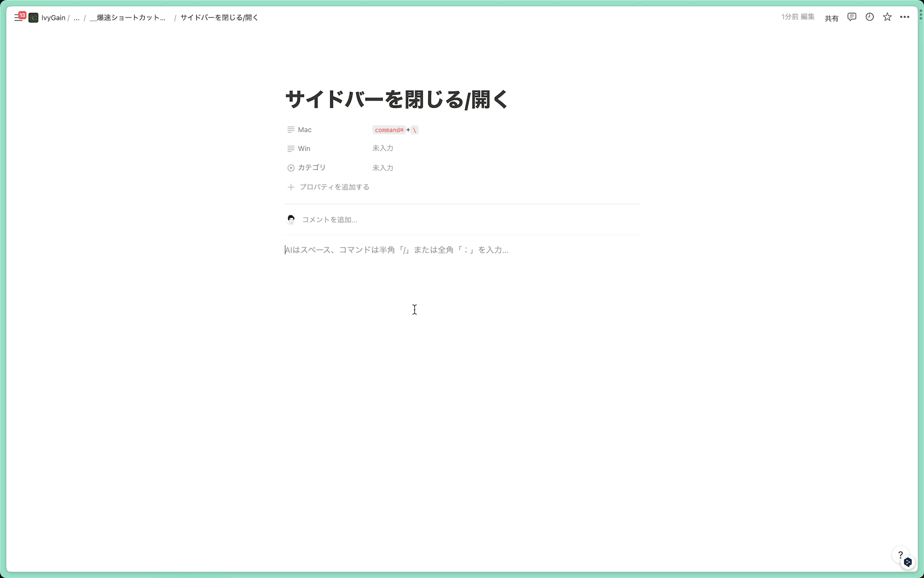The width and height of the screenshot is (924, 578).
Task: Click the IvyGain breadcrumb item
Action: (x=53, y=18)
